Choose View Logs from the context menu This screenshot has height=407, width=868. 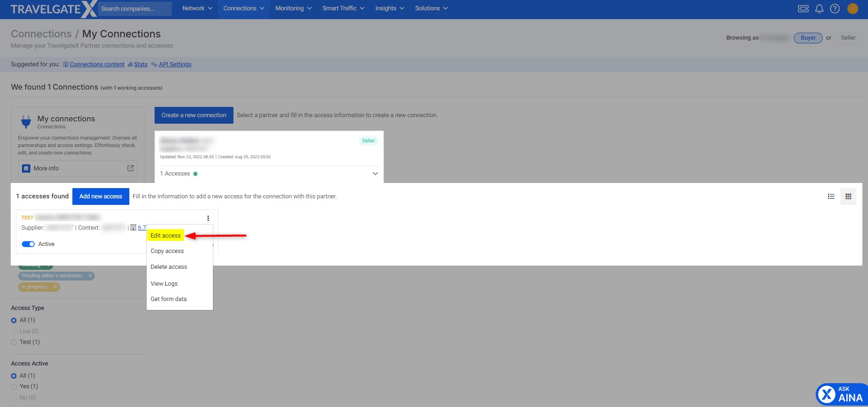[164, 284]
